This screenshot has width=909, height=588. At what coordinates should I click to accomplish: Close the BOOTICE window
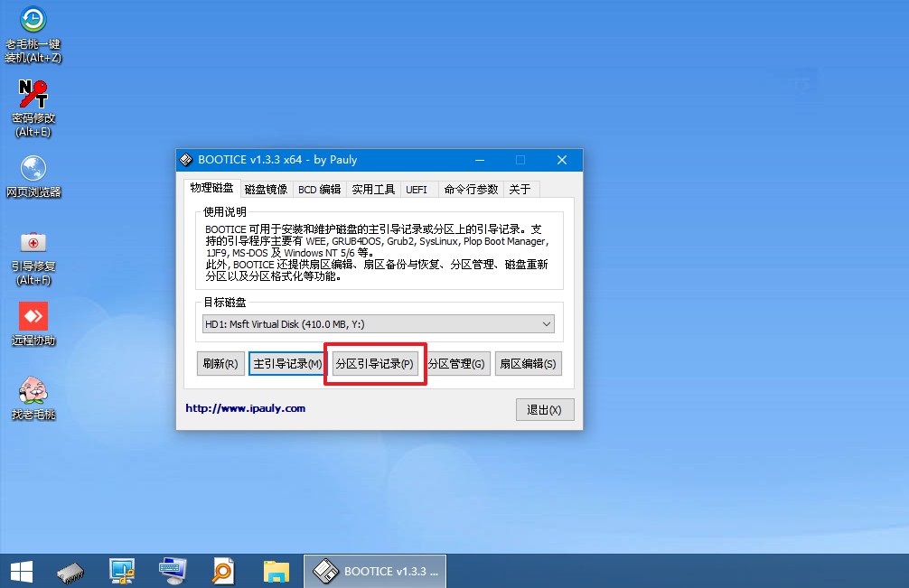click(x=562, y=160)
